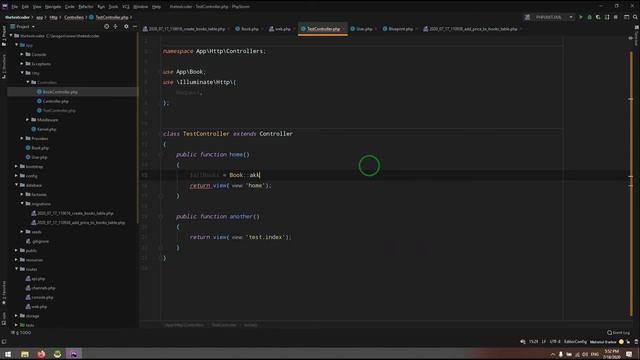This screenshot has height=360, width=640.
Task: Collapse the database folder
Action: pyautogui.click(x=17, y=185)
